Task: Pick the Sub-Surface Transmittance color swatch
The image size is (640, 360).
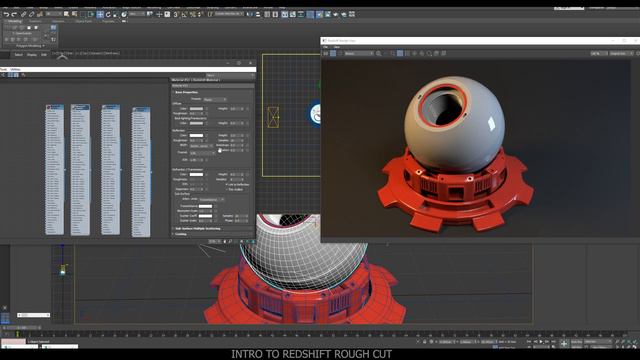Action: pyautogui.click(x=205, y=206)
